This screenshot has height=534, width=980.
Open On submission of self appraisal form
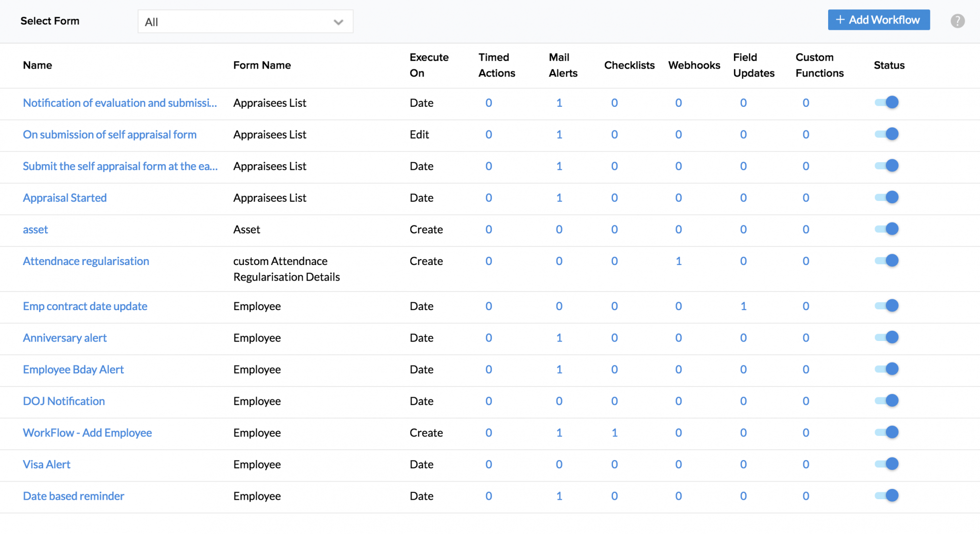[x=109, y=134]
